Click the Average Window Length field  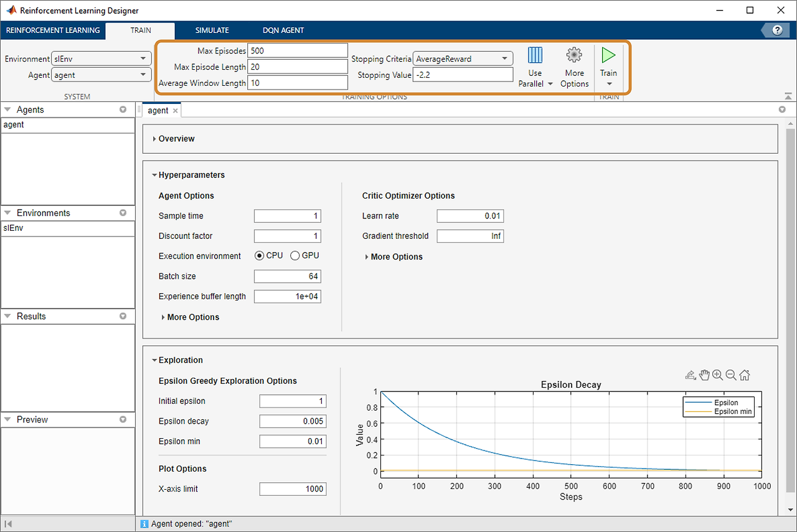tap(298, 83)
